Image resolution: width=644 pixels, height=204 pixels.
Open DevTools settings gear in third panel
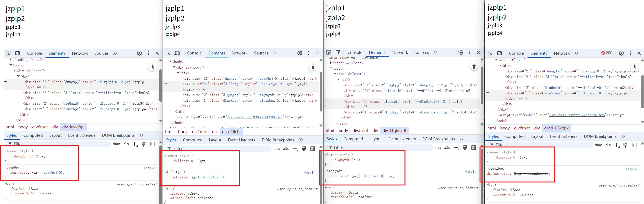tap(460, 52)
